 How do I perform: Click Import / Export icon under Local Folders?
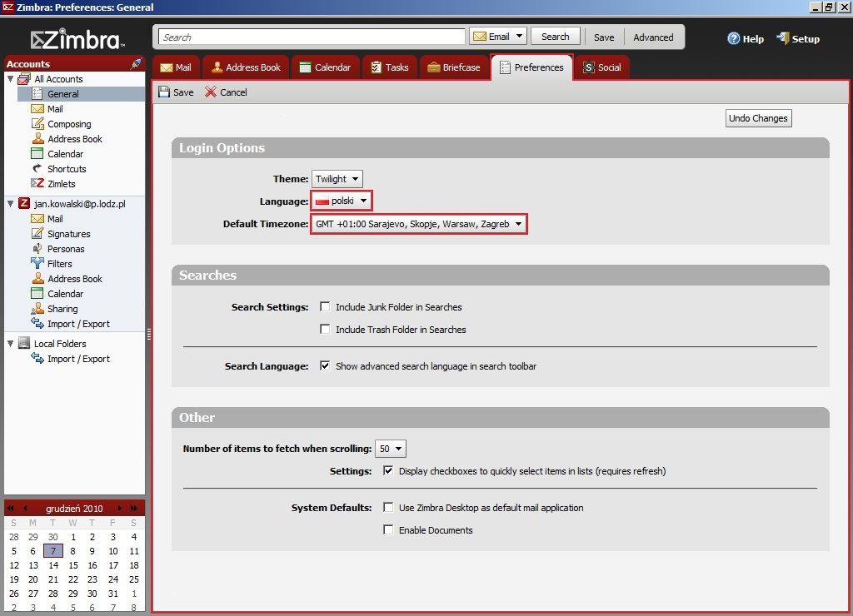37,358
